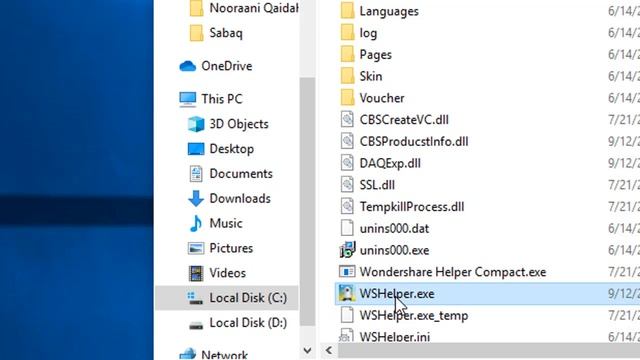This screenshot has width=640, height=360.
Task: Click the Documents icon in navigation pane
Action: pos(196,174)
